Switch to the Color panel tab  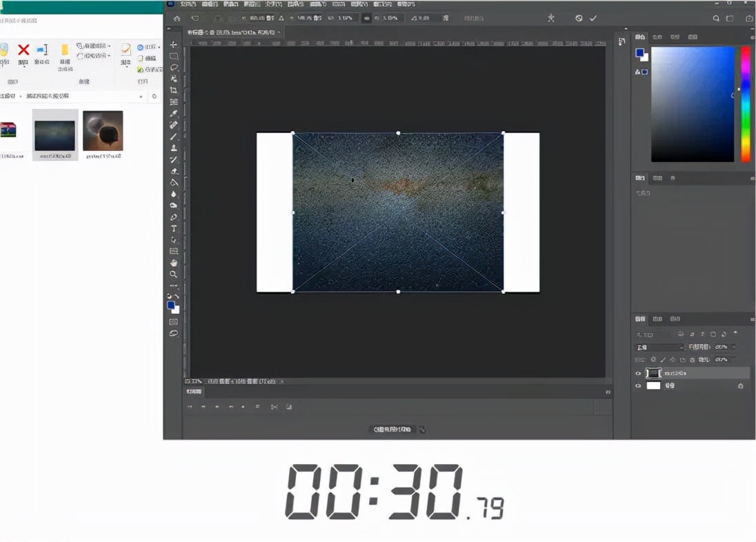pos(640,37)
